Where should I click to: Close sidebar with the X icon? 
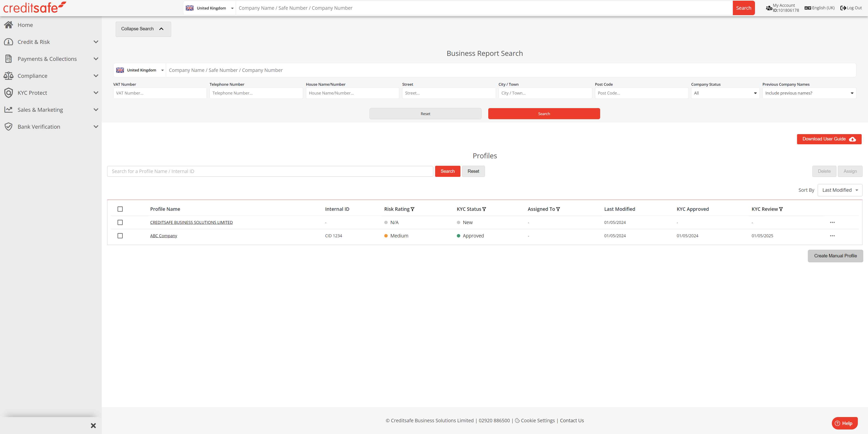[x=93, y=426]
